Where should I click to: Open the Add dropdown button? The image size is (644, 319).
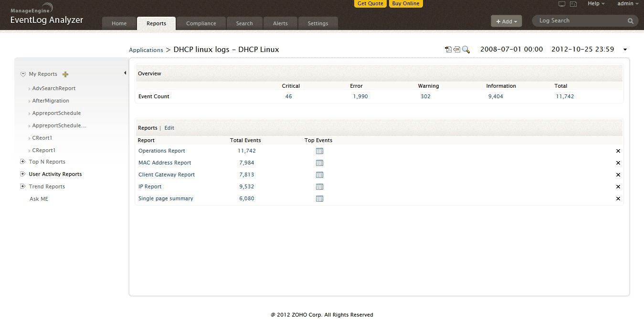507,21
